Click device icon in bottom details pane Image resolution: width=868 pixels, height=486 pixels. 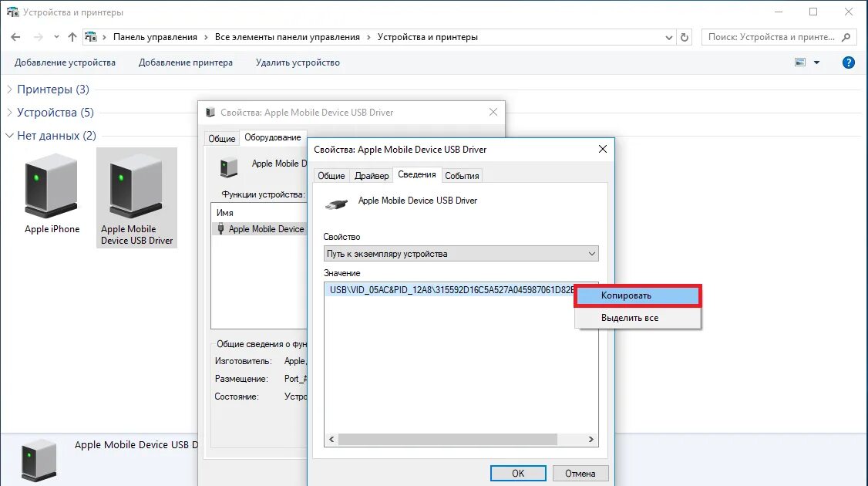point(39,460)
